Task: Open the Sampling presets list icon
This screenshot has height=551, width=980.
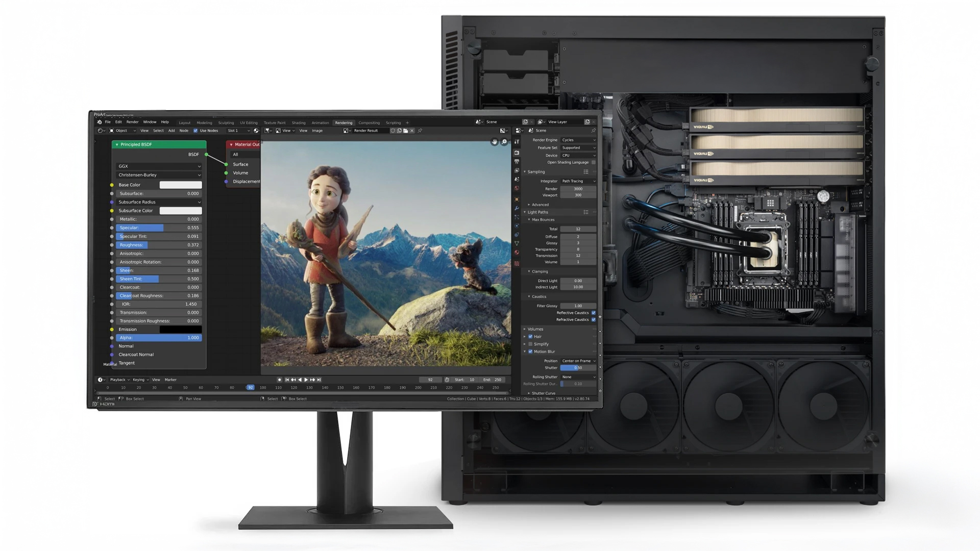Action: pos(586,172)
